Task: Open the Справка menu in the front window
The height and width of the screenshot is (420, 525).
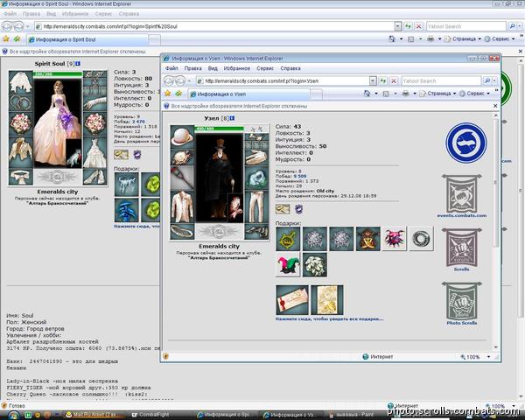Action: point(290,68)
